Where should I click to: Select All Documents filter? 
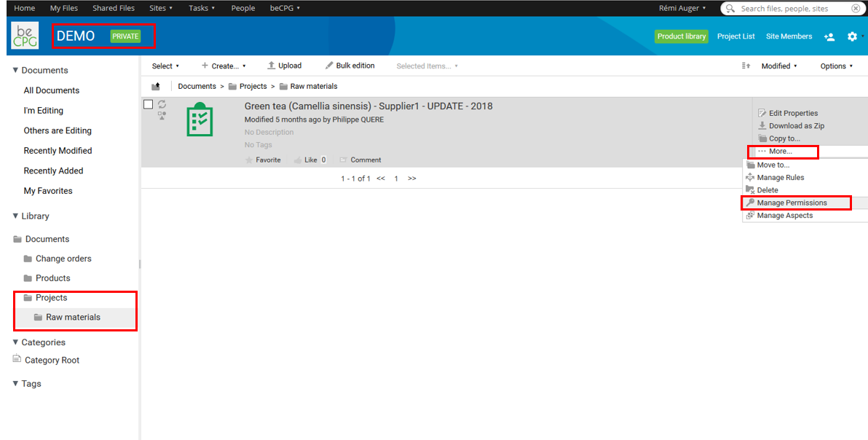[x=52, y=90]
